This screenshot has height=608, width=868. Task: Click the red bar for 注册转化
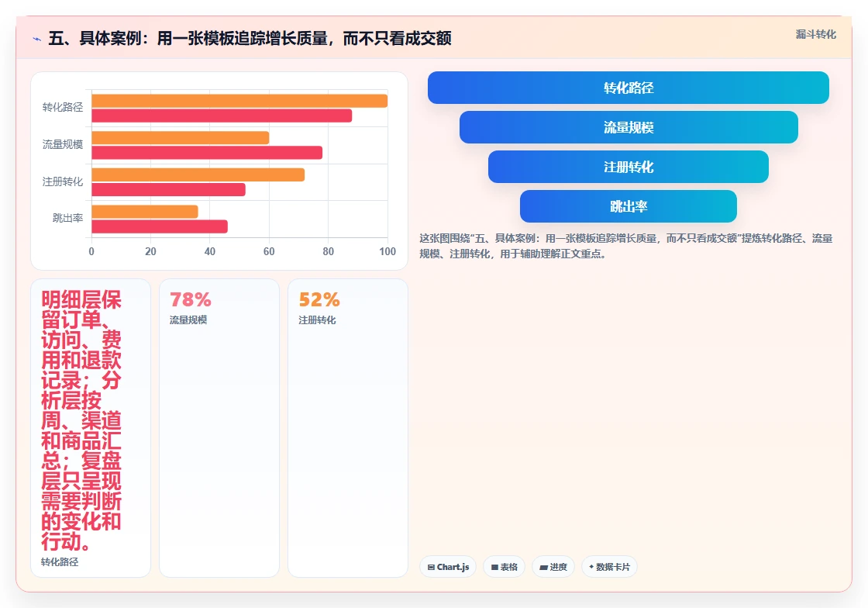click(168, 190)
